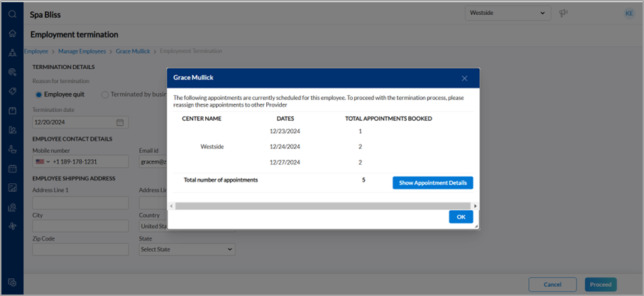Open the price tag icon in sidebar
Screen dimensions: 644x296
tap(12, 91)
